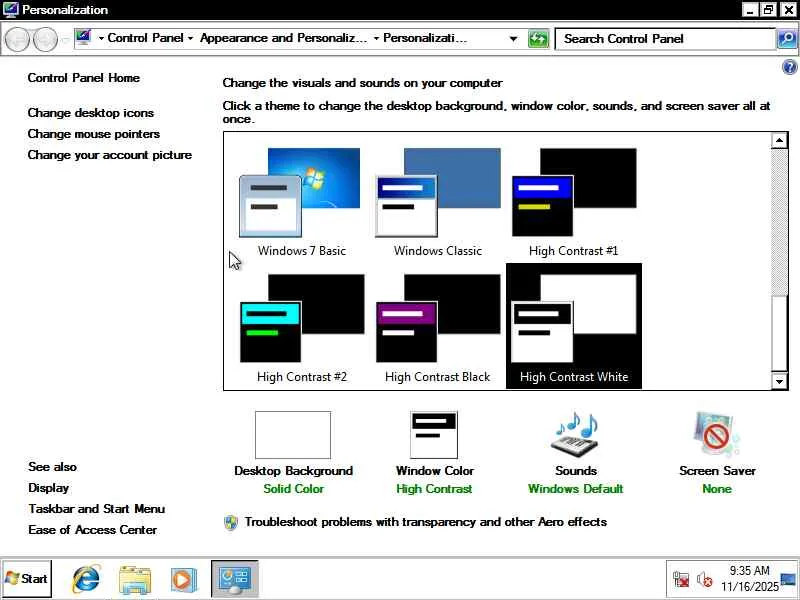
Task: Expand the arrow after Appearance and Personalization
Action: coord(376,38)
